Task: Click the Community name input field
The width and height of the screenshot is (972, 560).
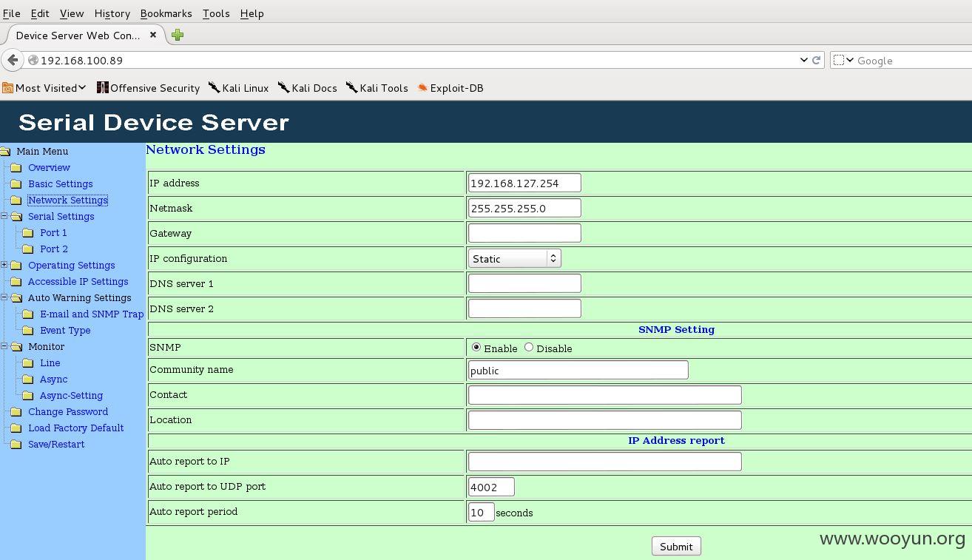Action: coord(578,370)
